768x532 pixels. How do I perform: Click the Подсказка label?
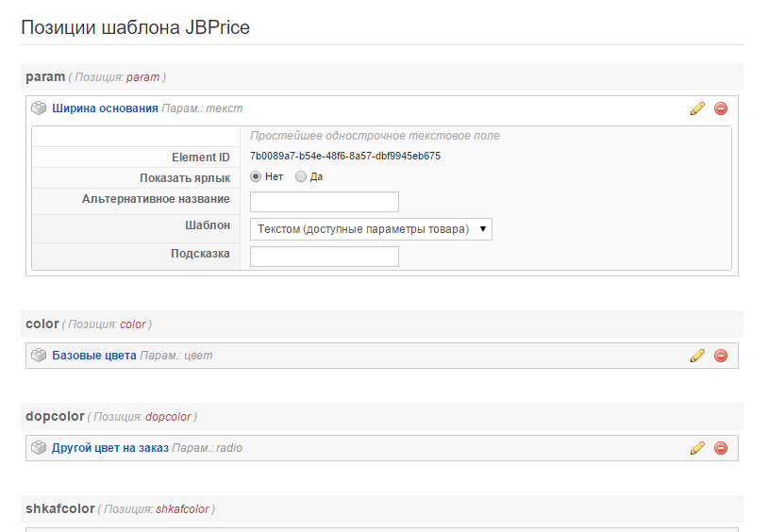tap(200, 254)
